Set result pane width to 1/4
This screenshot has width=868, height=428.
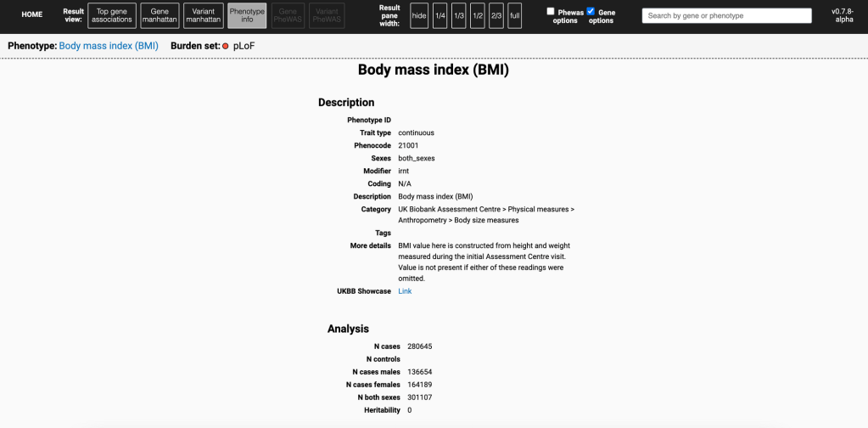440,15
